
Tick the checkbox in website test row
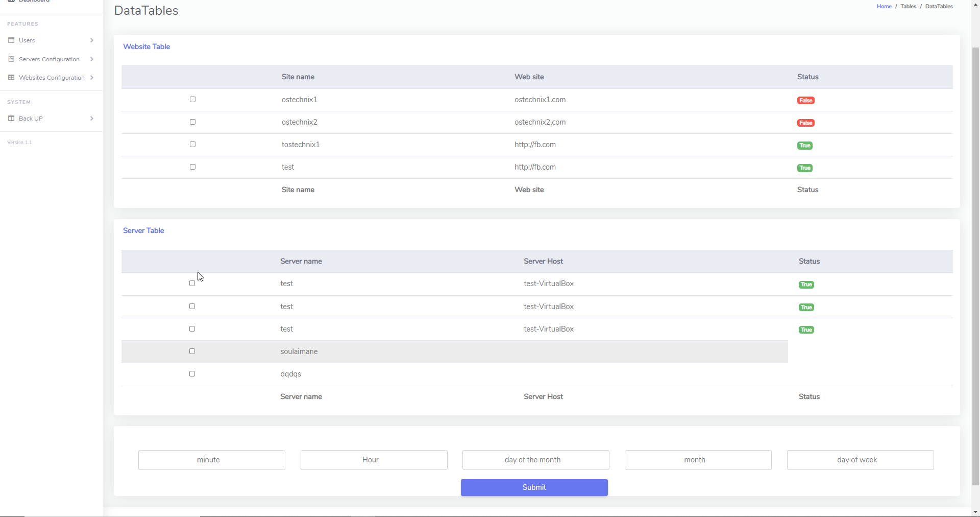pos(192,167)
